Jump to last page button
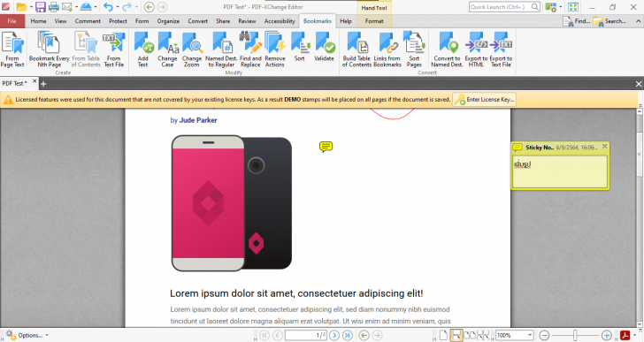 pyautogui.click(x=348, y=336)
